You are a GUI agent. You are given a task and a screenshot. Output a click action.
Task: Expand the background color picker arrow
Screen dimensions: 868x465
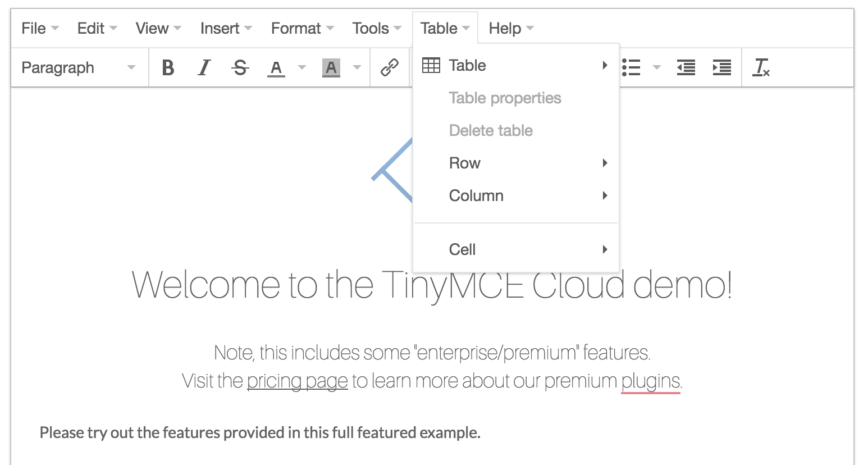point(357,68)
